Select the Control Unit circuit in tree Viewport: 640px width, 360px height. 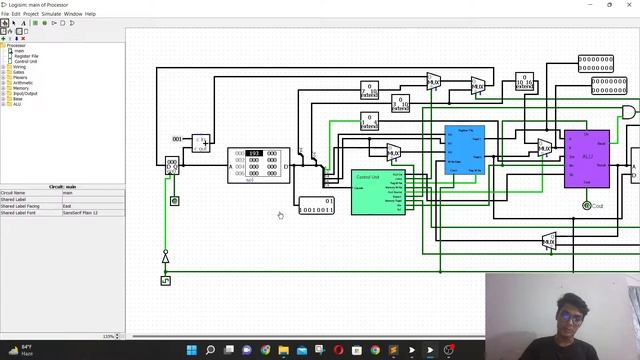pos(26,61)
